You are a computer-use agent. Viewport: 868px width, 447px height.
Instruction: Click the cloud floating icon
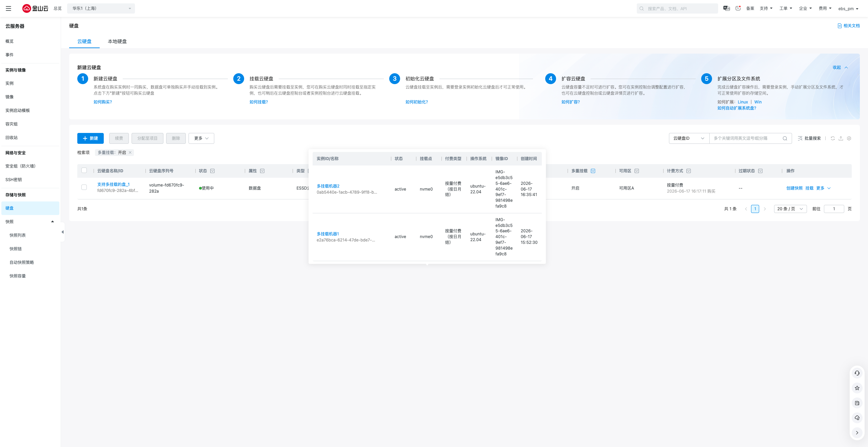click(x=857, y=418)
